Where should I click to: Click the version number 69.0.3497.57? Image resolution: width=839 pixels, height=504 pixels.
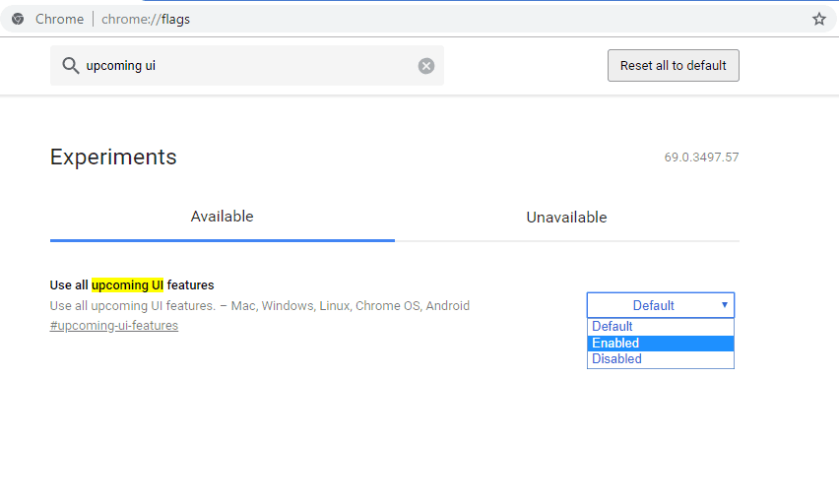click(x=700, y=157)
